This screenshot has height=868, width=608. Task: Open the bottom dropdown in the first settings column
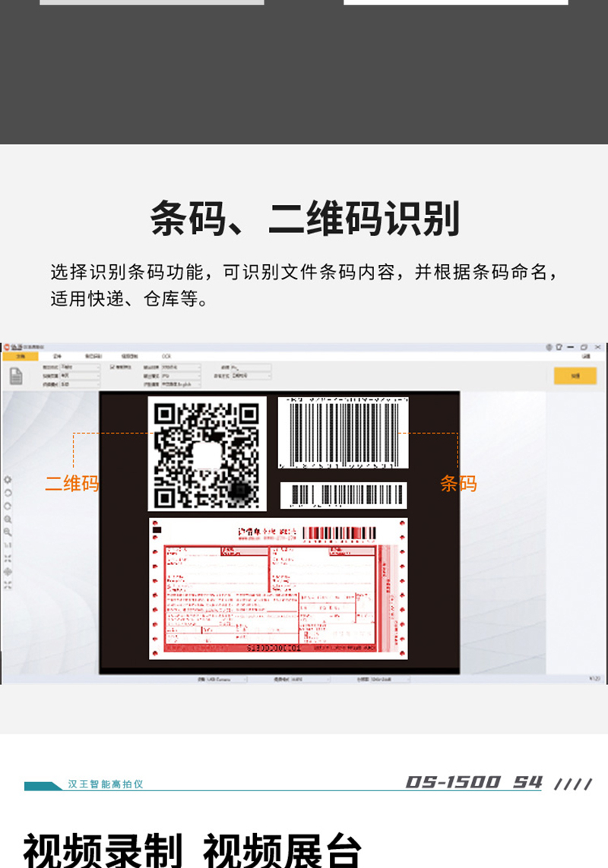click(x=80, y=384)
